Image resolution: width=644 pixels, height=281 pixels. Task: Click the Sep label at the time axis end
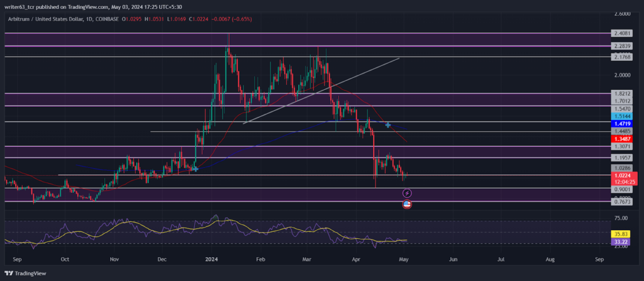599,260
